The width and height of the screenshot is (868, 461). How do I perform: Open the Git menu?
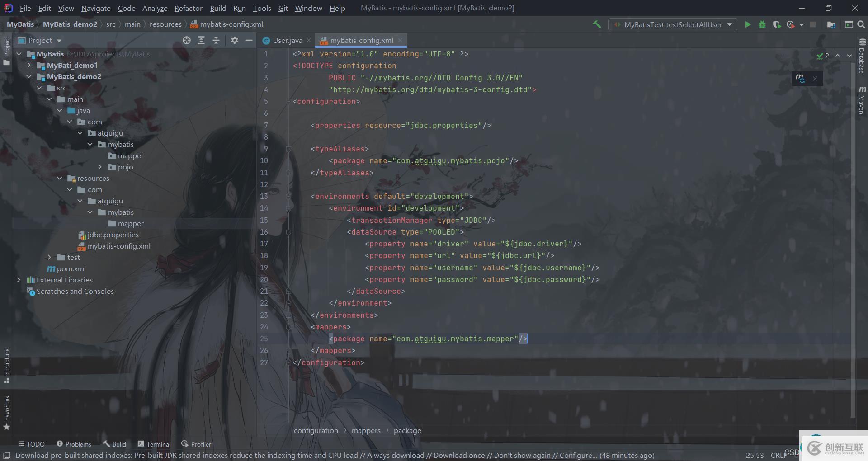tap(283, 8)
